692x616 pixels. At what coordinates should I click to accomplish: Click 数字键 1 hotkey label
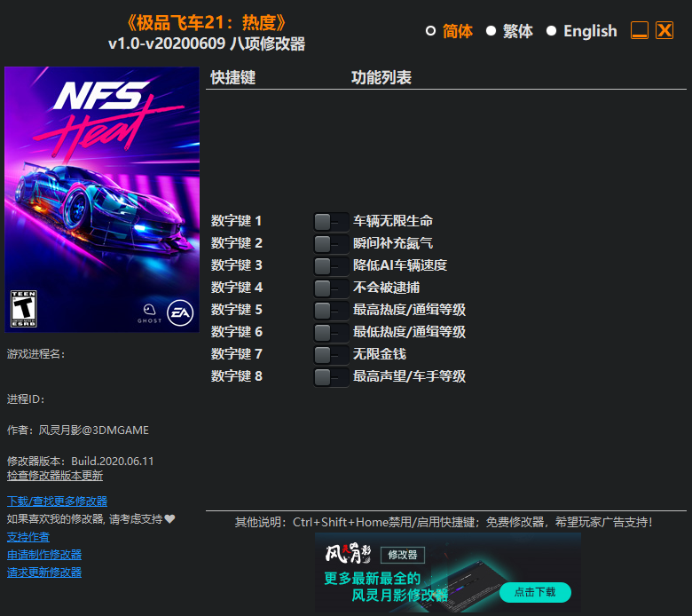point(237,221)
